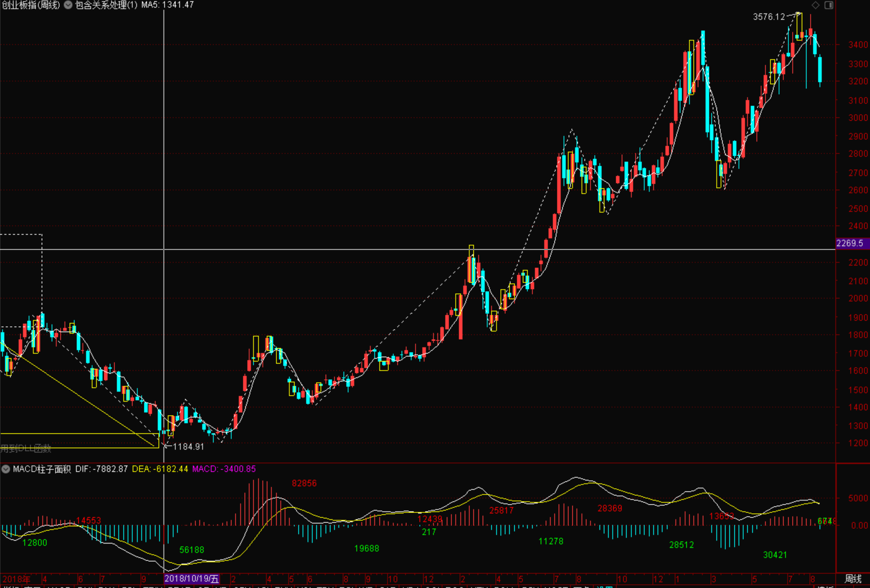The image size is (870, 588).
Task: Select the 2018/10/19/五 date cursor label
Action: coord(192,579)
